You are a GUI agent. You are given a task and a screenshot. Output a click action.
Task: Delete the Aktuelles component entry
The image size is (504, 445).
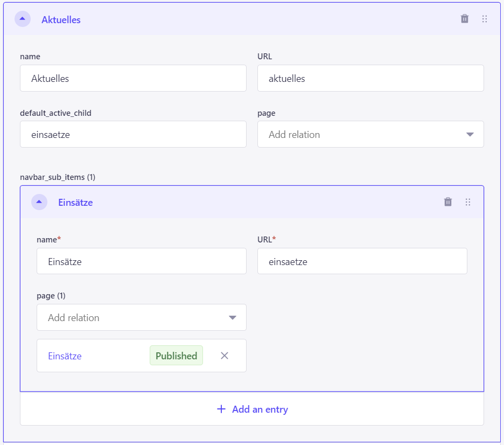click(465, 19)
